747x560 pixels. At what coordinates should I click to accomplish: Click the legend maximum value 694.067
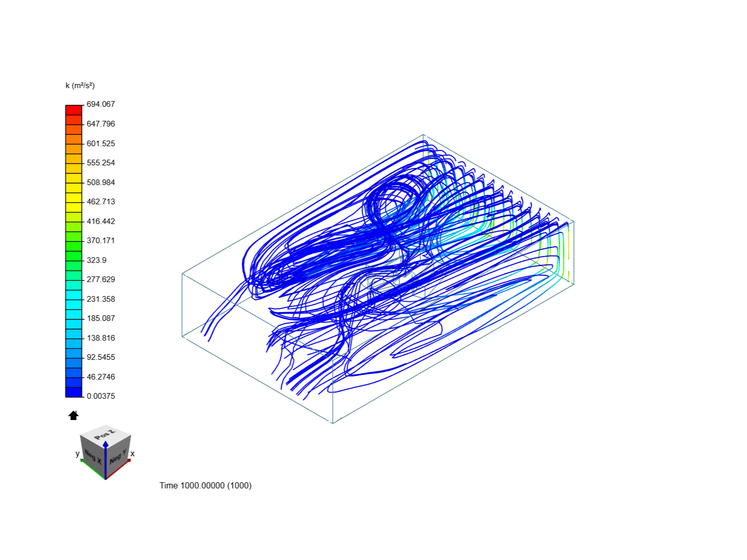pos(101,104)
